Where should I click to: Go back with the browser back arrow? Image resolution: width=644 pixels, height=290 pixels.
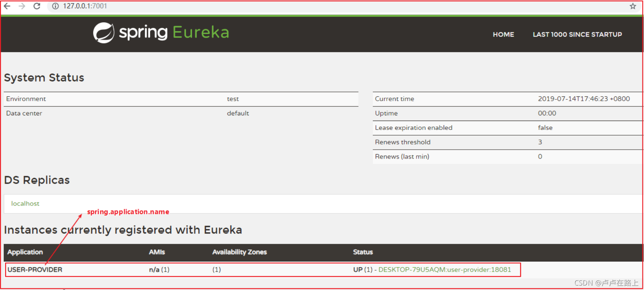pos(7,6)
